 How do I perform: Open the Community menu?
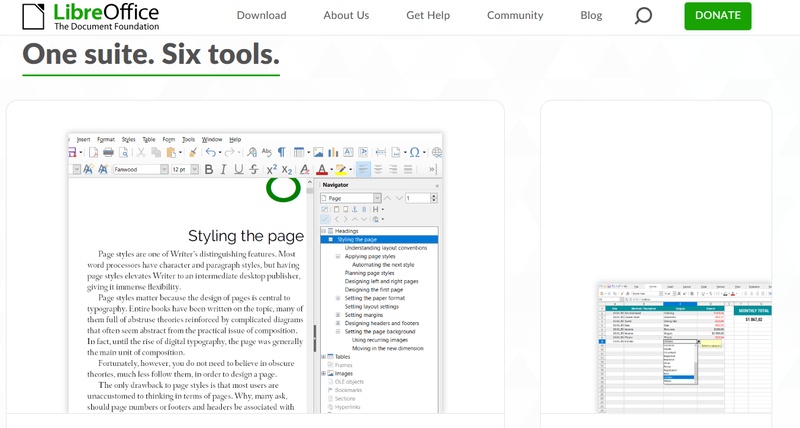coord(515,15)
